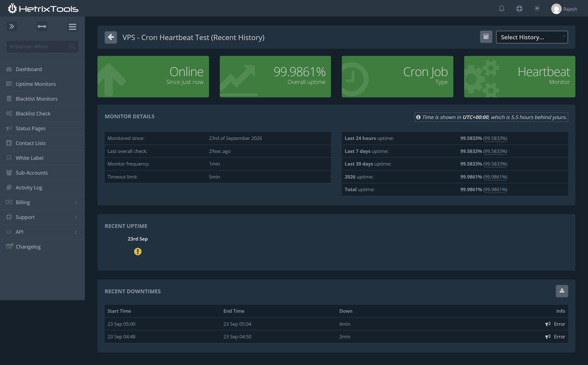
Task: Click the yellow warning icon under 23rd Sep
Action: (138, 251)
